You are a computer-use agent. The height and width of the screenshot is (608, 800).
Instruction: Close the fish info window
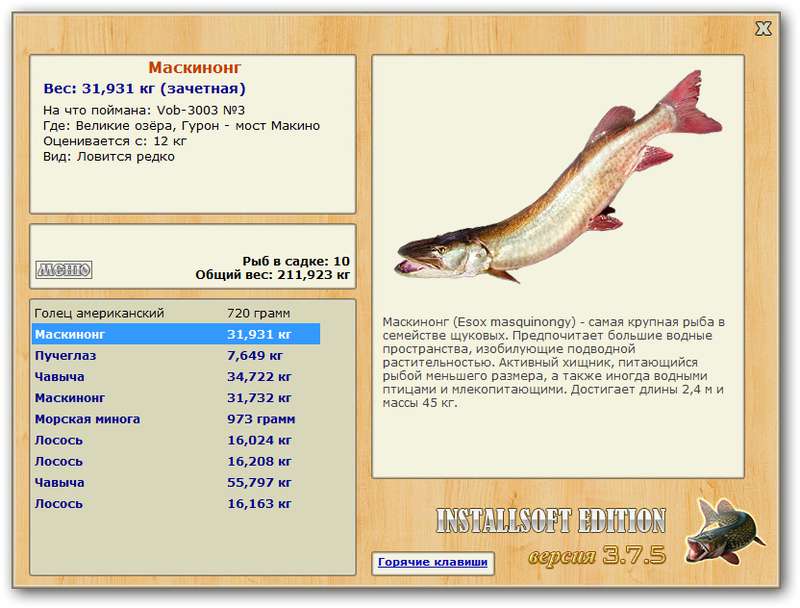(x=763, y=29)
